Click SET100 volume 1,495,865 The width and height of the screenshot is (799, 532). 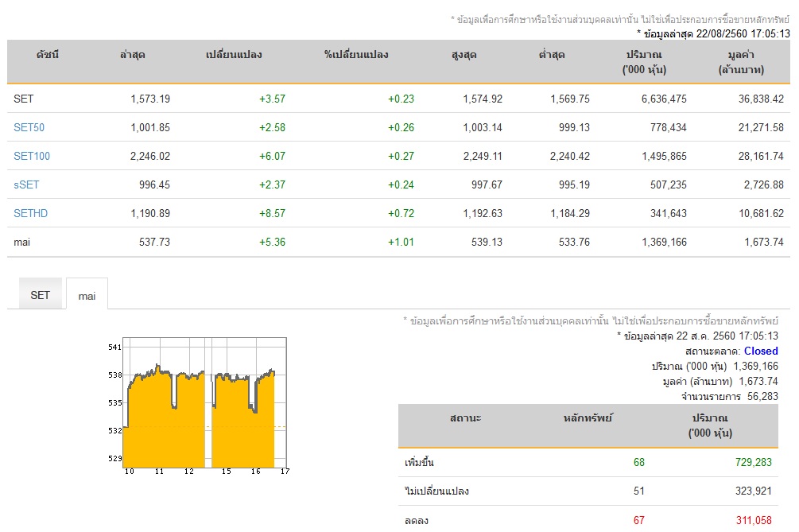click(x=664, y=156)
